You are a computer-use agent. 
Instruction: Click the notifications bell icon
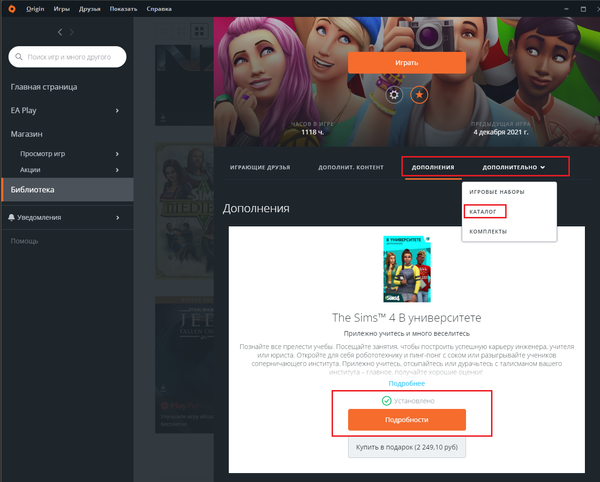(11, 217)
